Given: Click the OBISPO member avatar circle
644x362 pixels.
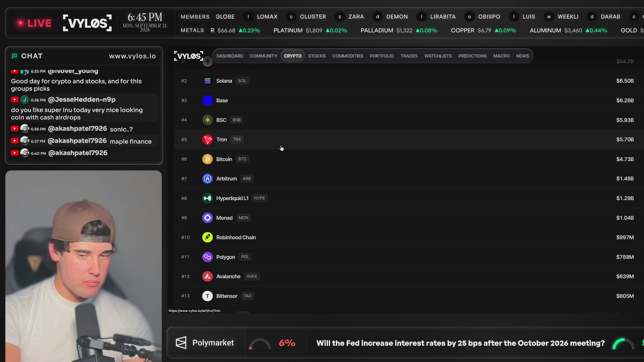Looking at the screenshot, I should pyautogui.click(x=469, y=17).
